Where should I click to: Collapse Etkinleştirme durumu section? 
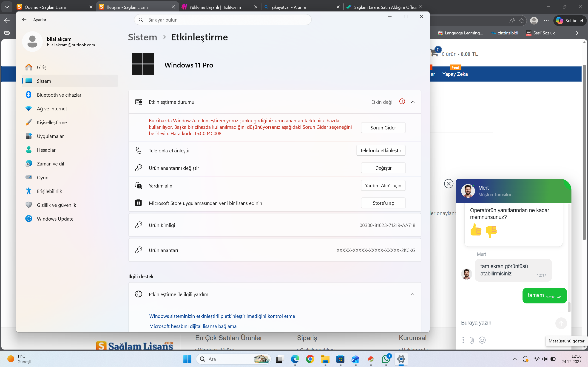tap(413, 102)
